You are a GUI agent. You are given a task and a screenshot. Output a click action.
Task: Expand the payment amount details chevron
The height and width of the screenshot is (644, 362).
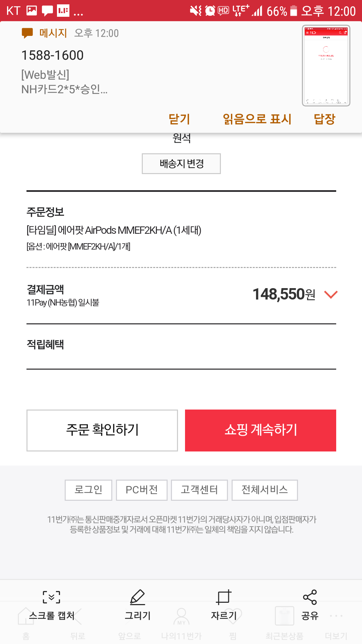click(x=331, y=294)
